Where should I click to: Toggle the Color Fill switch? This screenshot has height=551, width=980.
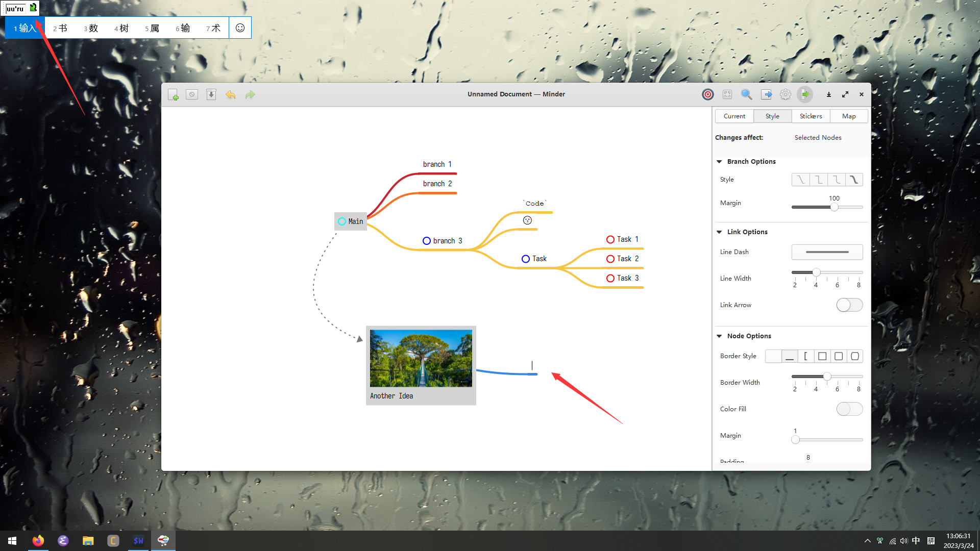click(849, 409)
